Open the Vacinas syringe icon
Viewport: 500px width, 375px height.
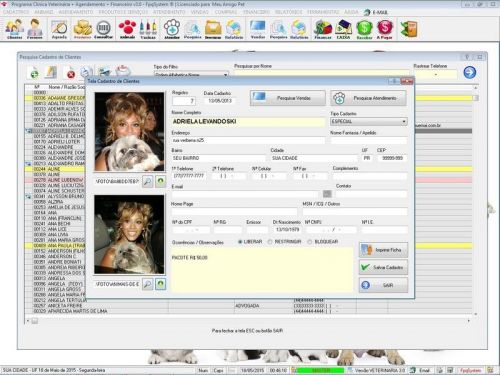[148, 29]
